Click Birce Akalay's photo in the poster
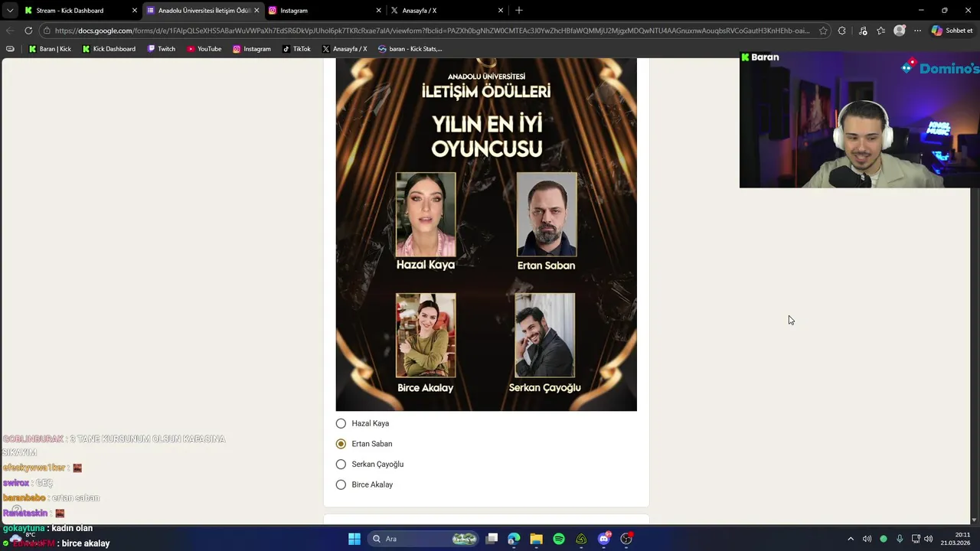 point(426,336)
